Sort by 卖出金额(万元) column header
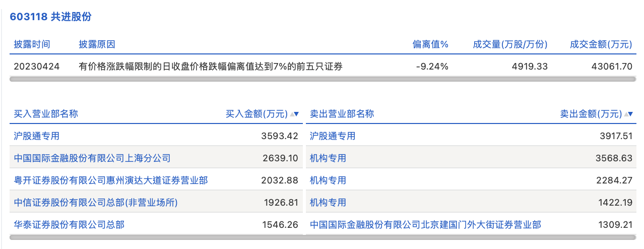Viewport: 644px width, 249px height. tap(591, 114)
